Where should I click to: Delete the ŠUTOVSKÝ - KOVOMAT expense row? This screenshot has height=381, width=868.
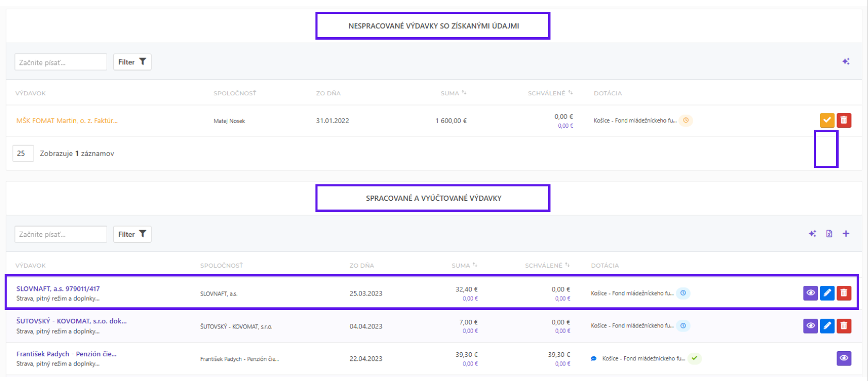(844, 326)
